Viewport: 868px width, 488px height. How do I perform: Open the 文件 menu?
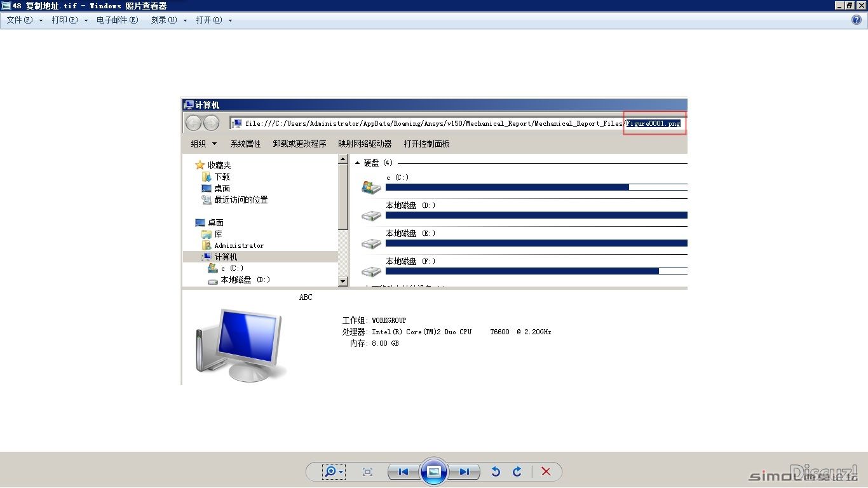tap(24, 20)
